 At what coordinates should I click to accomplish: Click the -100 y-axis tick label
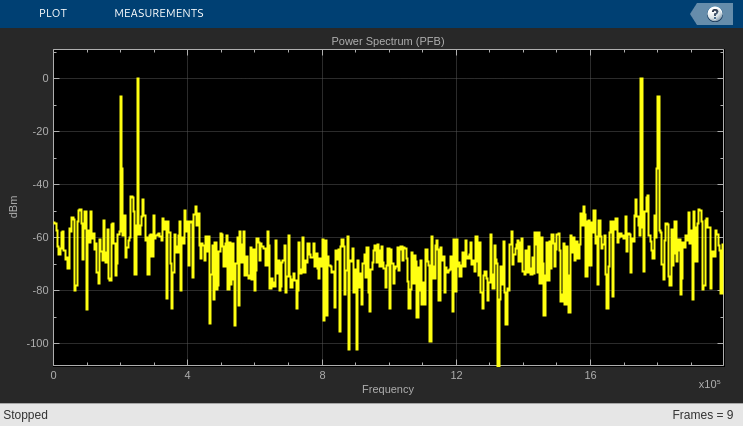37,343
